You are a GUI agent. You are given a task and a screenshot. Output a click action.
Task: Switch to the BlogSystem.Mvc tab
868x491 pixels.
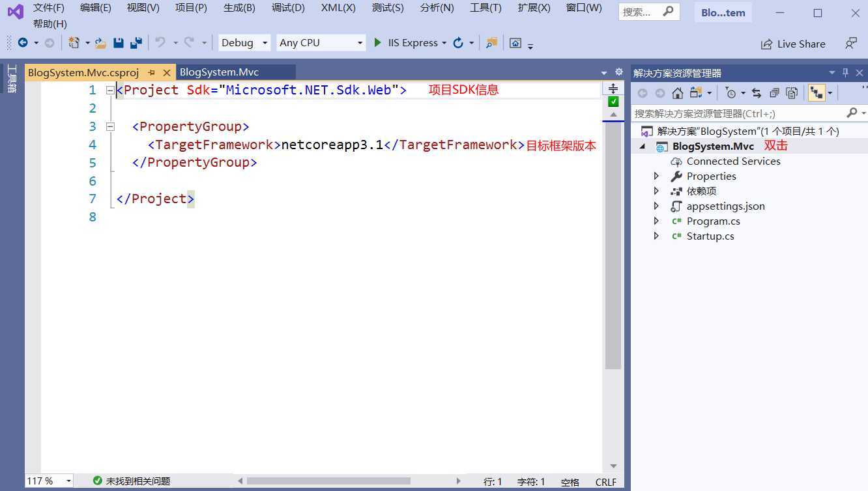click(x=219, y=72)
